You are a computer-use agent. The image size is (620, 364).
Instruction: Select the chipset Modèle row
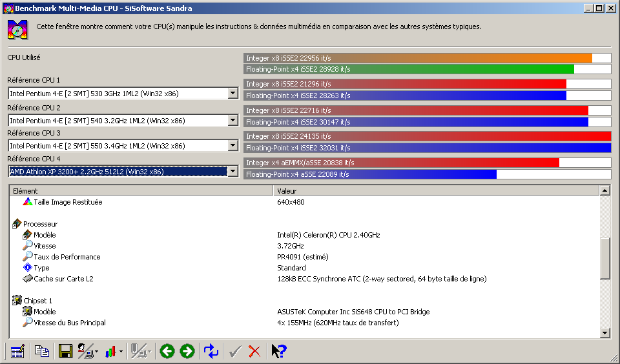pos(304,312)
